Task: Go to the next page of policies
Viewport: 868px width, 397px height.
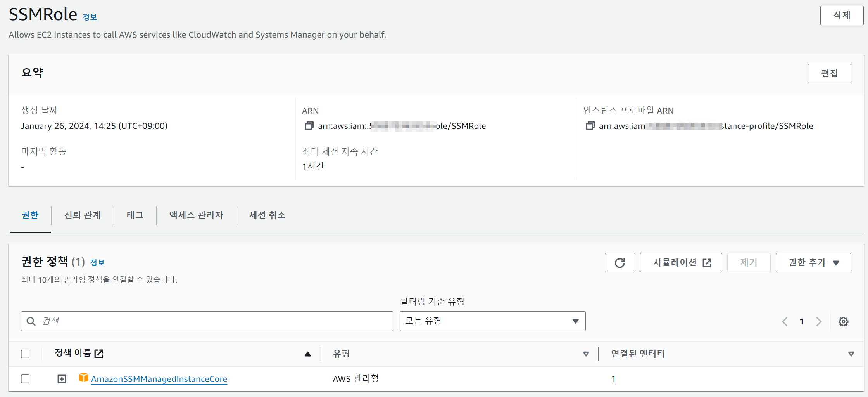Action: (x=819, y=321)
